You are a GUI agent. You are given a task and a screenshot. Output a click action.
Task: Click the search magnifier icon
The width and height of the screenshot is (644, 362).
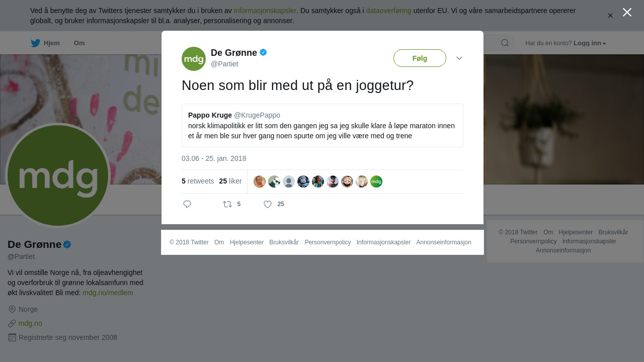[x=505, y=43]
